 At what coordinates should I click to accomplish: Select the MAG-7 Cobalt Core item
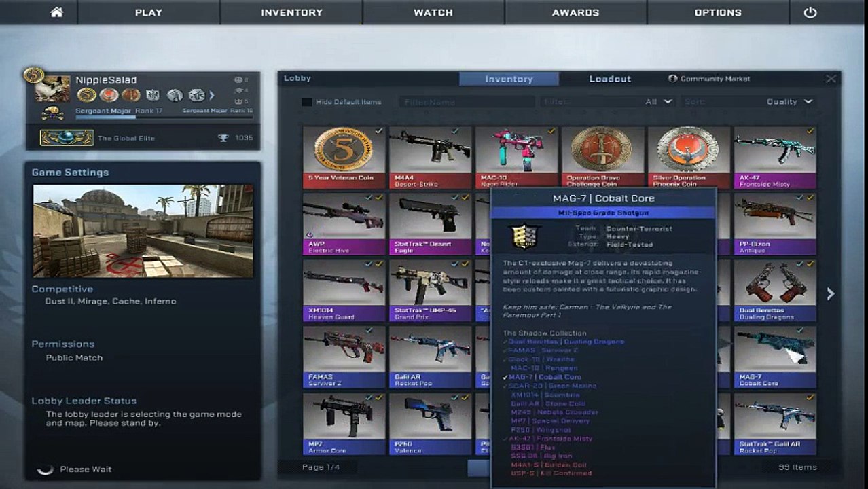(775, 357)
